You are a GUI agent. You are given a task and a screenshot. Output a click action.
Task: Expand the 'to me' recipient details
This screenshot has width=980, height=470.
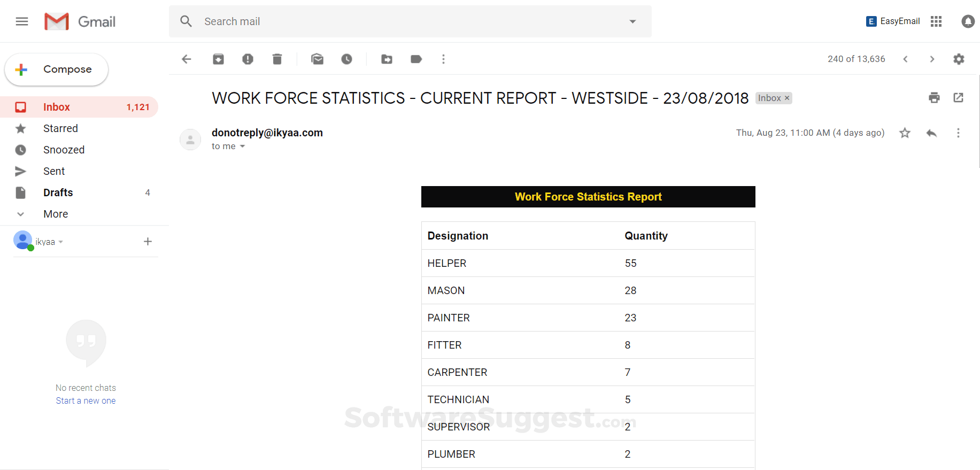242,147
